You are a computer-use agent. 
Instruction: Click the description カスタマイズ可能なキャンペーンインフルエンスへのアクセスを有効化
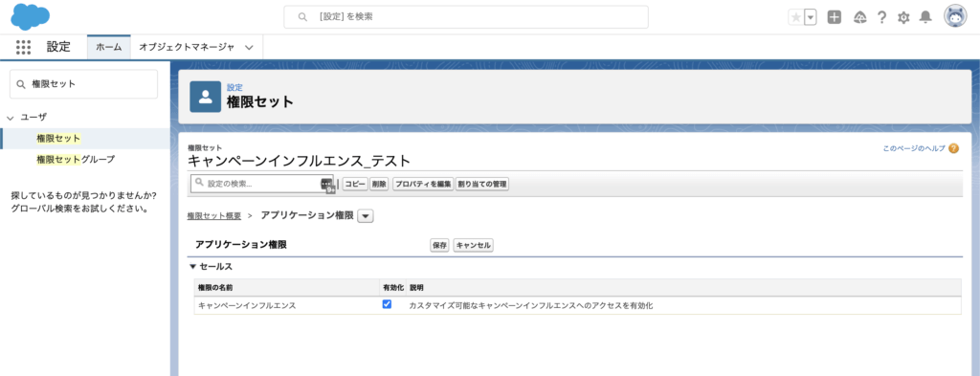pos(530,306)
